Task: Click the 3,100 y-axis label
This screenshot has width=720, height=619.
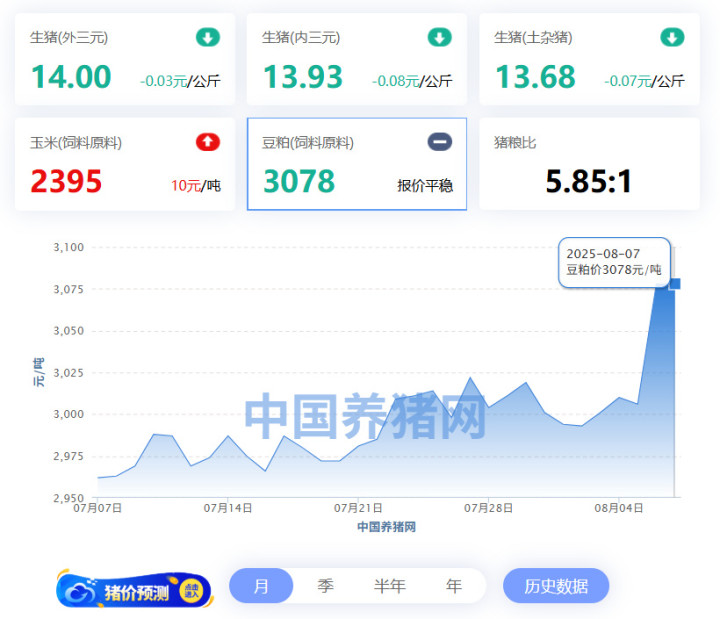Action: [x=69, y=247]
